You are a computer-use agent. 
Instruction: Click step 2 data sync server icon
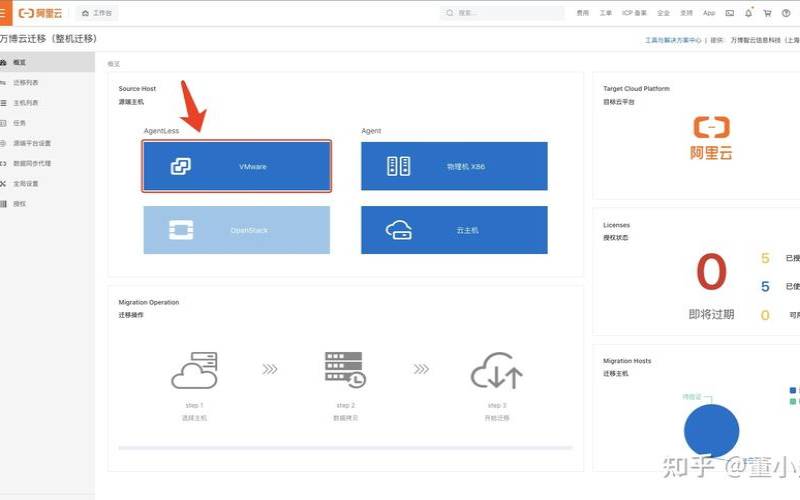tap(345, 370)
